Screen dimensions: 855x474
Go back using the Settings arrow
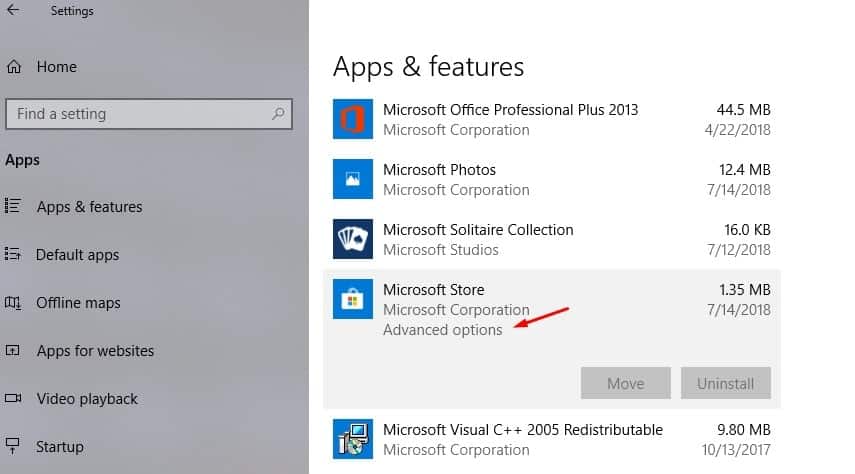(13, 10)
